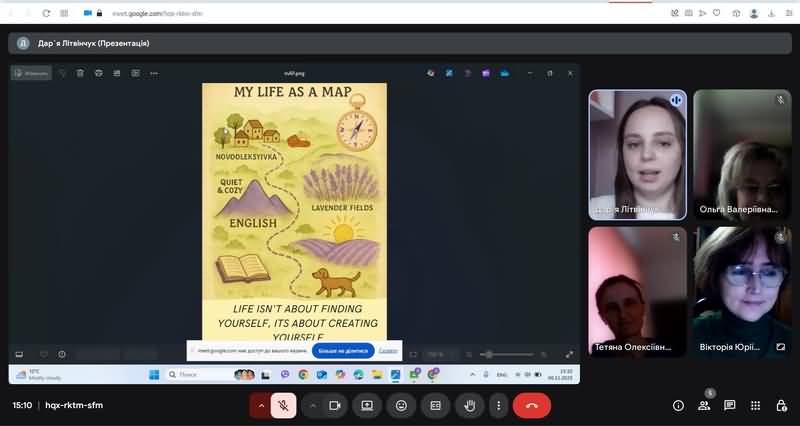Viewport: 800px width, 426px height.
Task: Click the present screen icon
Action: pyautogui.click(x=367, y=405)
